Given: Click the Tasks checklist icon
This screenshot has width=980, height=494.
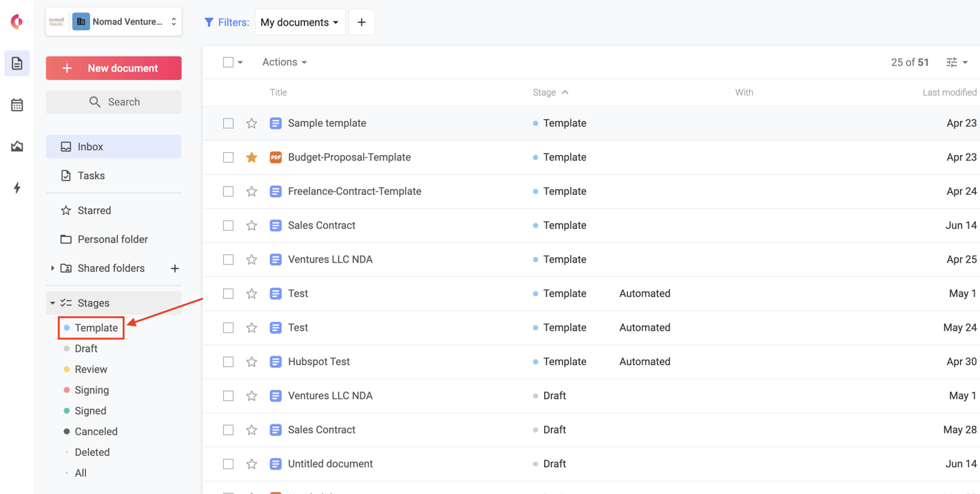Looking at the screenshot, I should pyautogui.click(x=66, y=176).
